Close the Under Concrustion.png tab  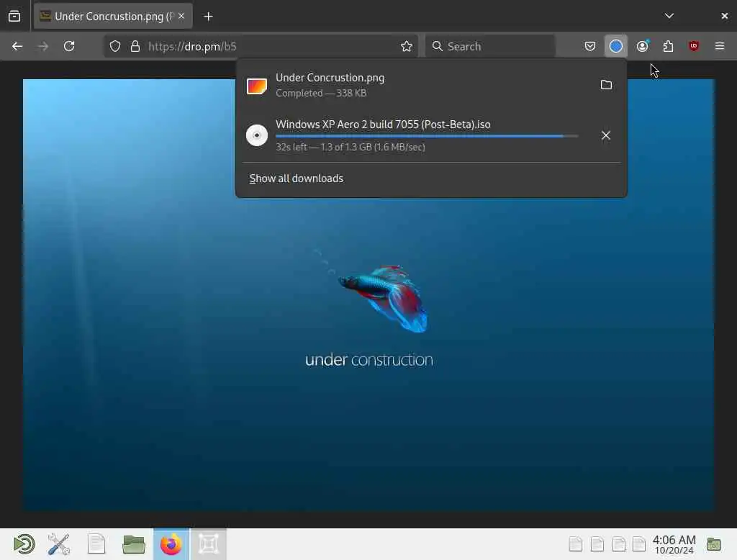(181, 16)
